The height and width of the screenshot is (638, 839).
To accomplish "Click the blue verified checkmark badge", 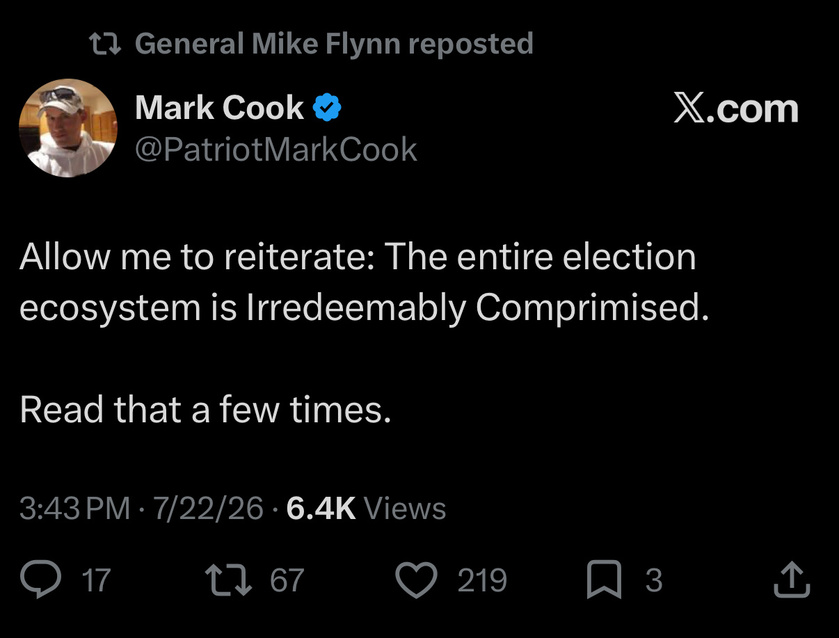I will coord(327,108).
